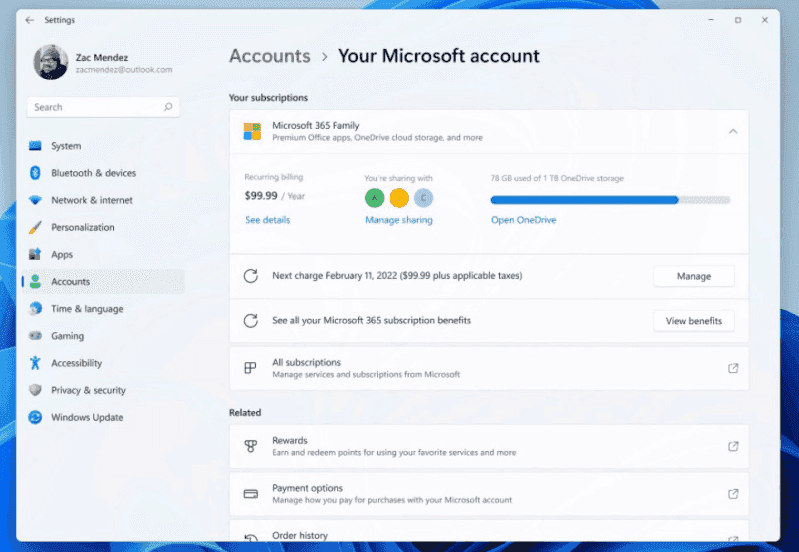Screen dimensions: 799x552
Task: Maximize the Settings window
Action: pyautogui.click(x=737, y=20)
